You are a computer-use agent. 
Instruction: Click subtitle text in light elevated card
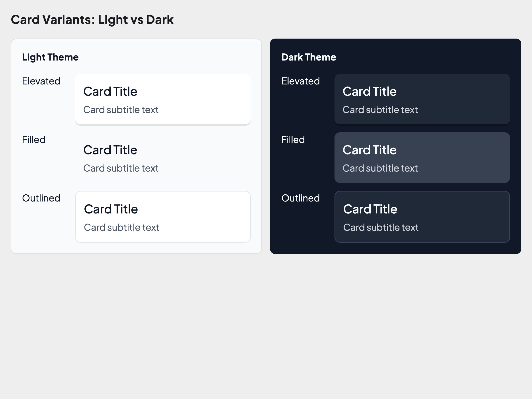[121, 110]
